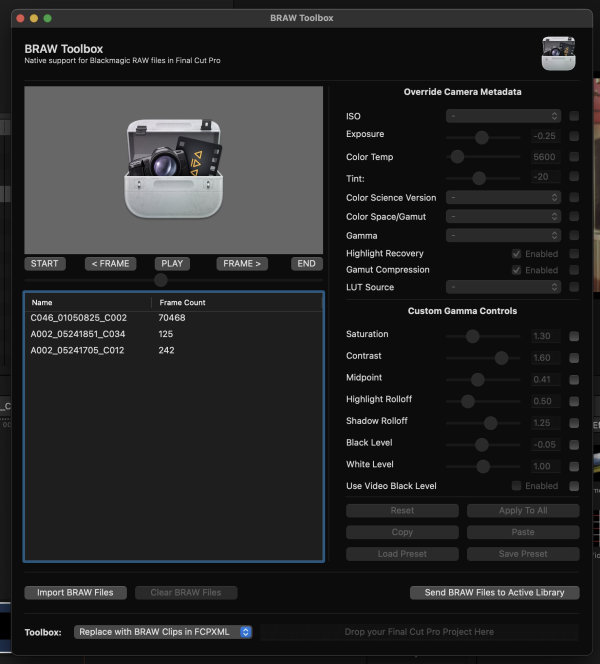
Task: Enable the LUT Source override checkbox
Action: click(574, 287)
